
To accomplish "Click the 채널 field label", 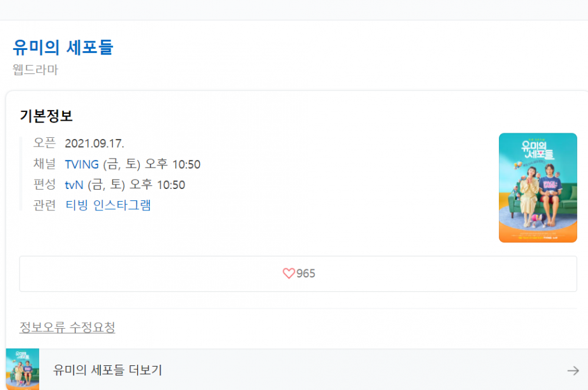I will 45,164.
